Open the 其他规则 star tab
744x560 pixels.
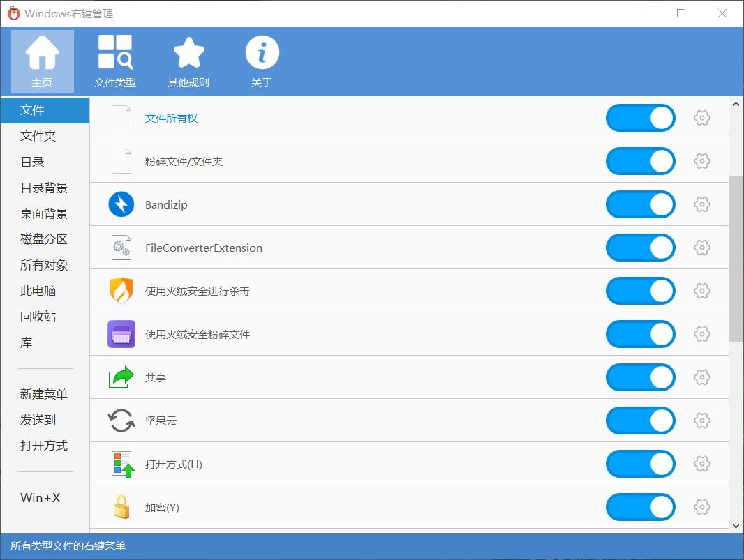tap(188, 61)
